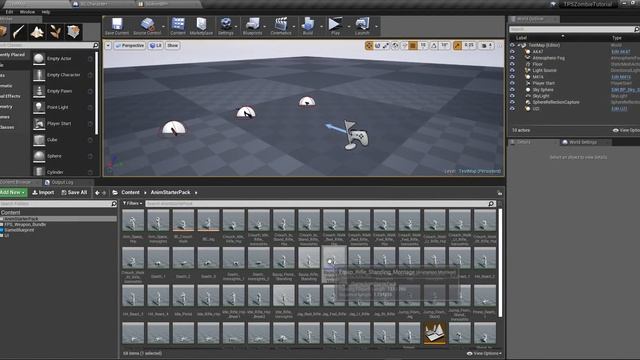Viewport: 640px width, 360px height.
Task: Toggle visibility of Floor actor
Action: click(x=512, y=64)
